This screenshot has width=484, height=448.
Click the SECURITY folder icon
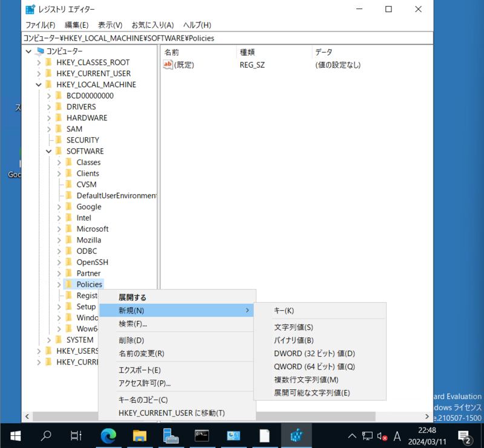pyautogui.click(x=59, y=140)
